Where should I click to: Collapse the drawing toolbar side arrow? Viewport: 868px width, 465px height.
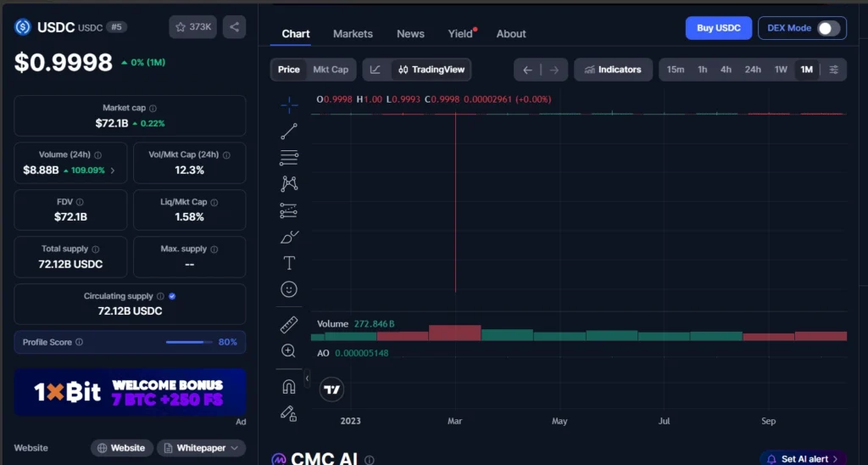tap(307, 378)
